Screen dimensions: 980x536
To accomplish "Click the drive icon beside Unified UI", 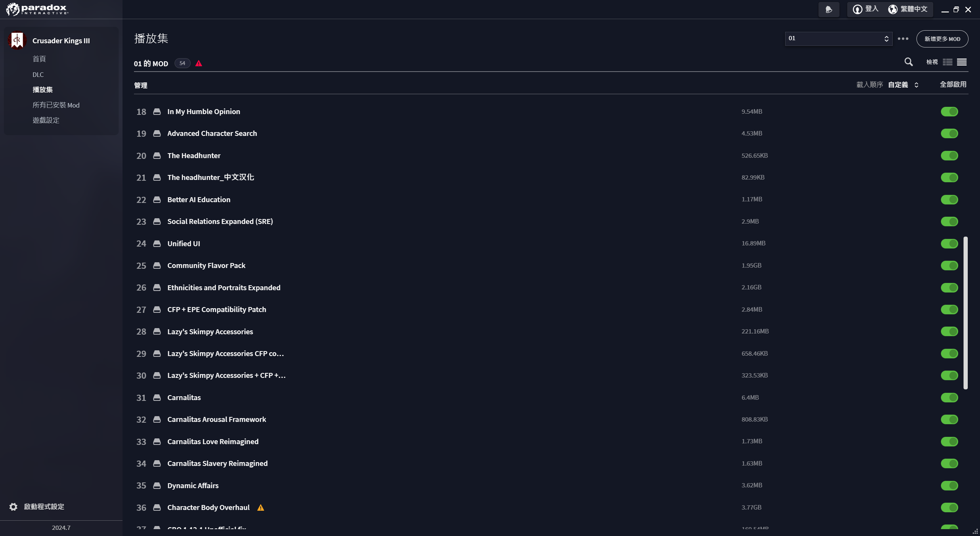I will 157,244.
